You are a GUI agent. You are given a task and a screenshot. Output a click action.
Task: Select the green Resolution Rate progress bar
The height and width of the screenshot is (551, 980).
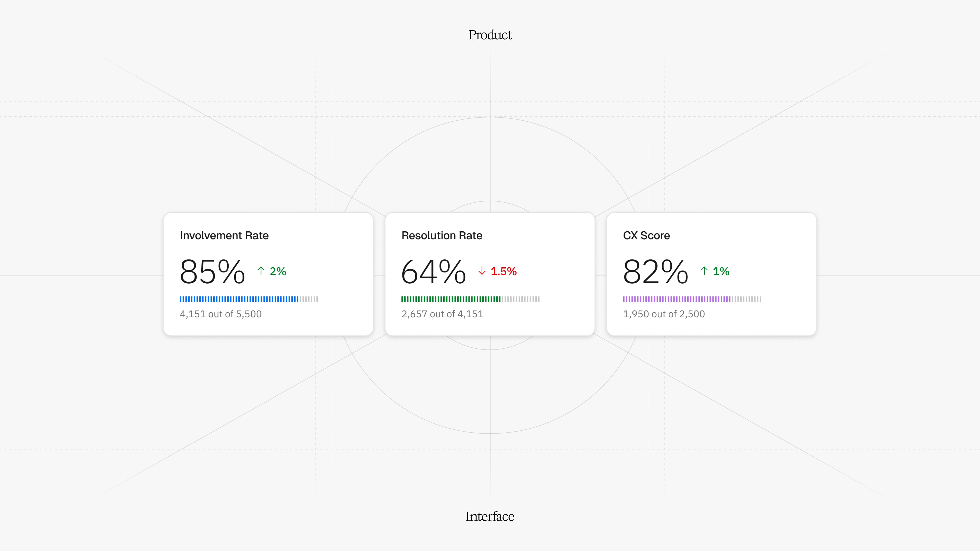pyautogui.click(x=470, y=299)
